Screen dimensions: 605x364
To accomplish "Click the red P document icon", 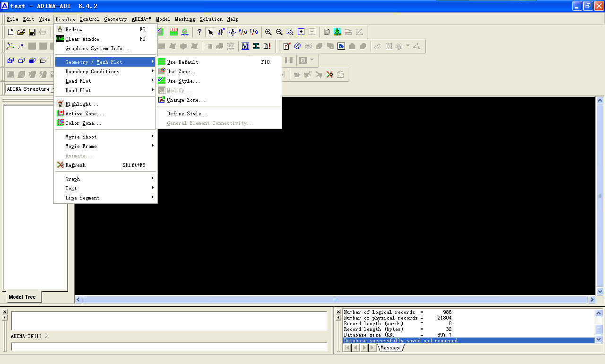I will pyautogui.click(x=287, y=46).
